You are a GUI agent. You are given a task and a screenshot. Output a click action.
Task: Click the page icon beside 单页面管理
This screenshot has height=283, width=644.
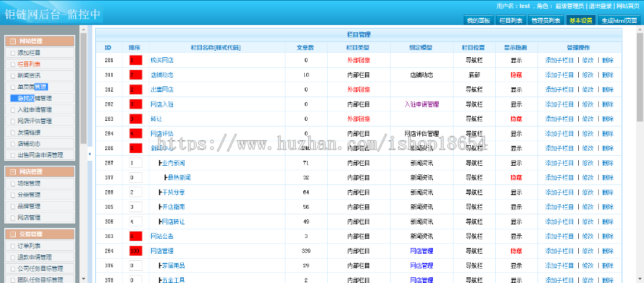point(13,87)
